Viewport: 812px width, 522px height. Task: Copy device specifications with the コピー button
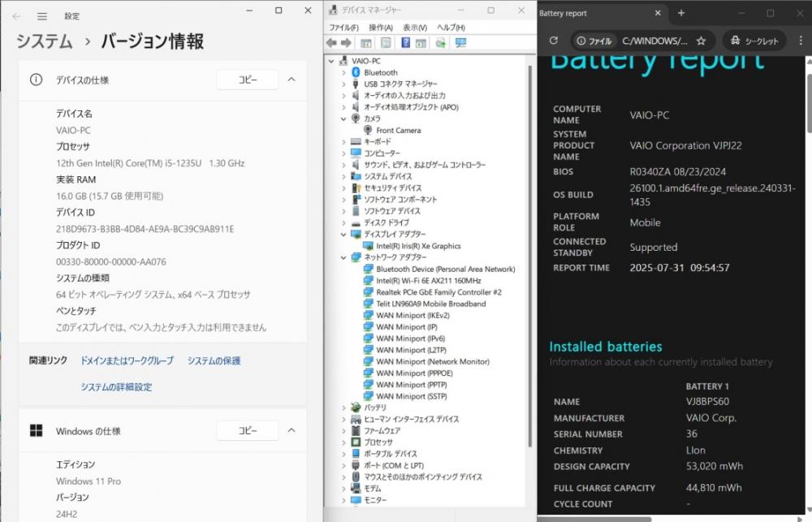tap(248, 80)
